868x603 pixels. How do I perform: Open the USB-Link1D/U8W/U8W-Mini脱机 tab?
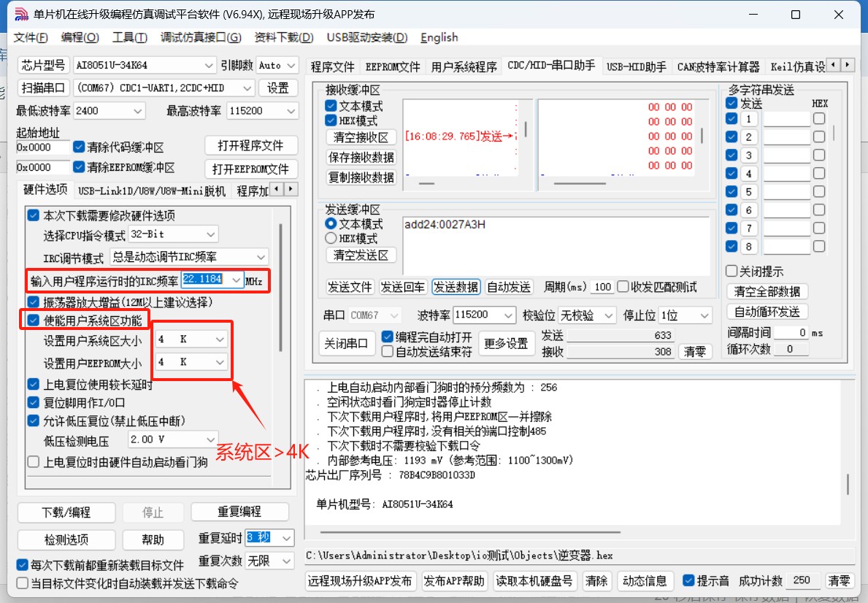pyautogui.click(x=152, y=191)
